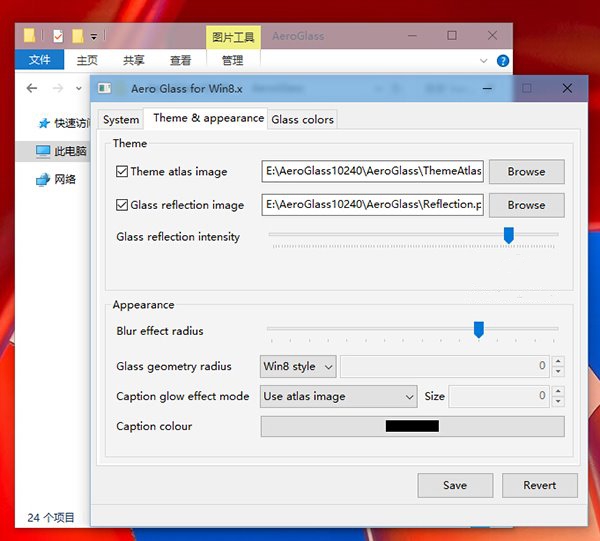Viewport: 600px width, 541px height.
Task: Toggle Theme atlas image checkbox
Action: click(x=122, y=172)
